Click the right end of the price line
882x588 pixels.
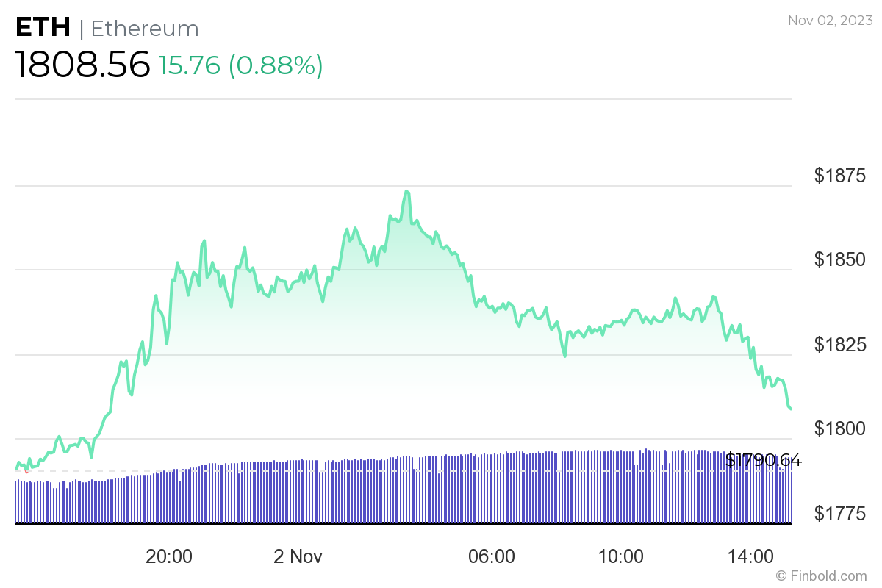(791, 409)
